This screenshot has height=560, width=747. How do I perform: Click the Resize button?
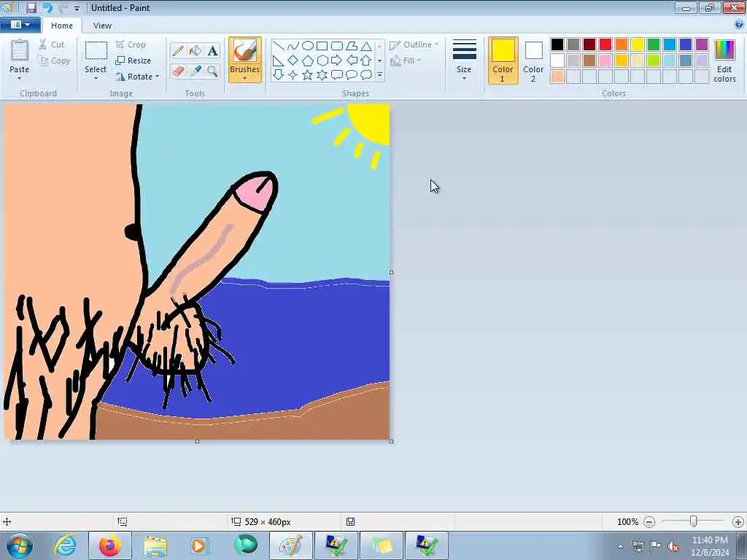click(133, 61)
